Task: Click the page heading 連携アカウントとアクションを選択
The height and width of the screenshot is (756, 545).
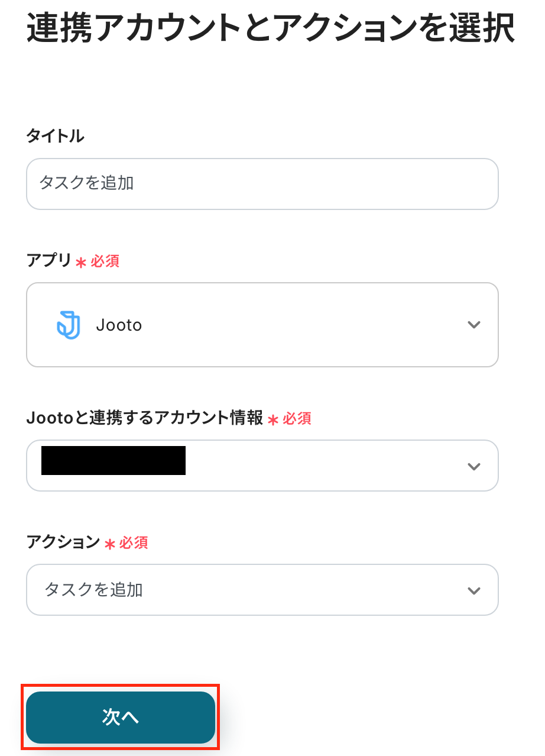Action: tap(270, 28)
